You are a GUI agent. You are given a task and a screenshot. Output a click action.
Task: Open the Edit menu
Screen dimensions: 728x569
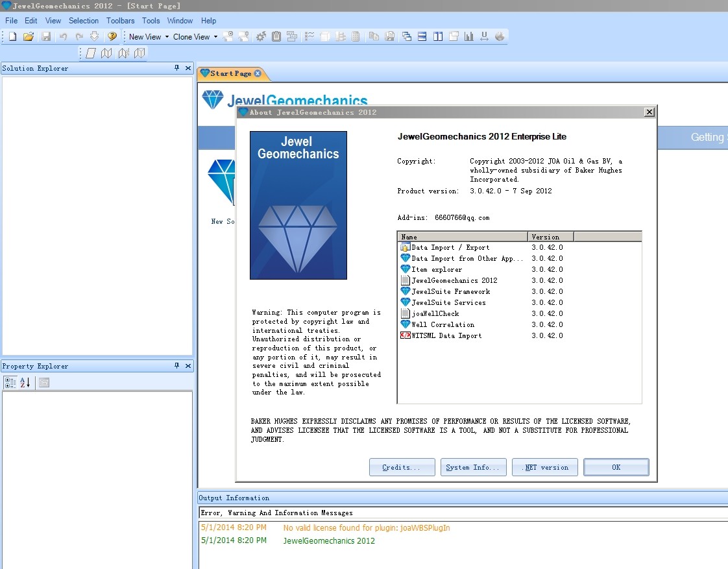click(30, 20)
